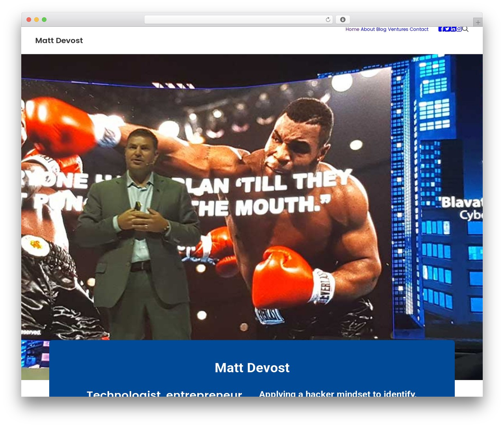The image size is (504, 427).
Task: Open the Ventures menu item
Action: click(398, 29)
